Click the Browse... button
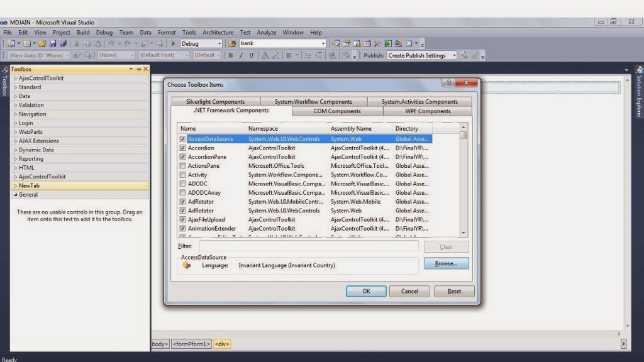This screenshot has height=362, width=644. click(447, 263)
